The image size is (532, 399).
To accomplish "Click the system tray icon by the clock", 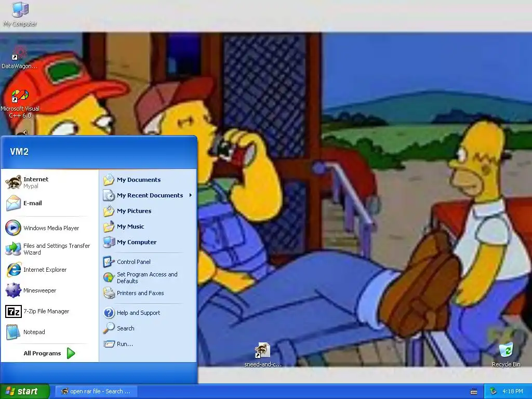I will point(494,391).
